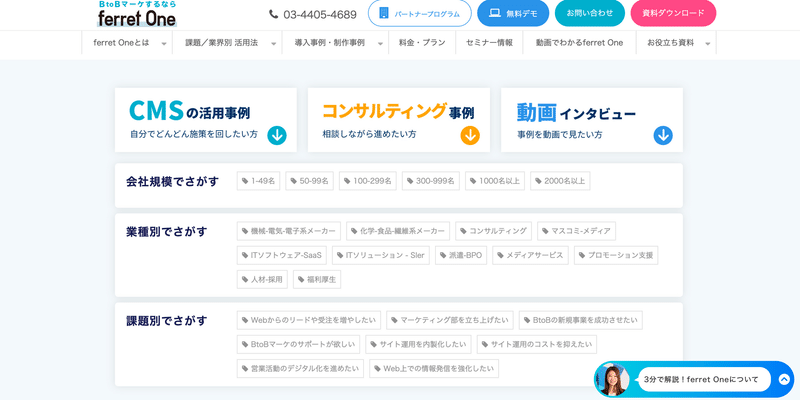The image size is (800, 400).
Task: Expand the ferret Oneとは menu
Action: pyautogui.click(x=127, y=43)
